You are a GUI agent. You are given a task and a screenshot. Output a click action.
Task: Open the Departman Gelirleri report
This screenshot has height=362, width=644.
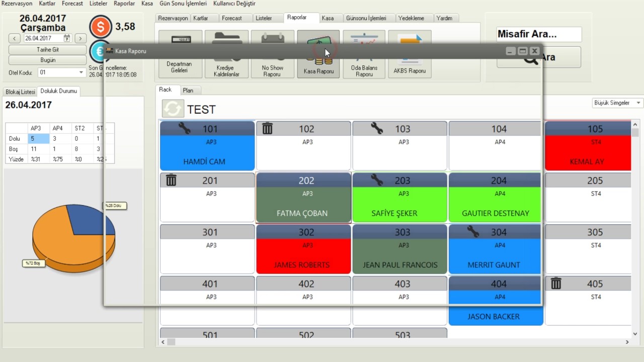[181, 54]
